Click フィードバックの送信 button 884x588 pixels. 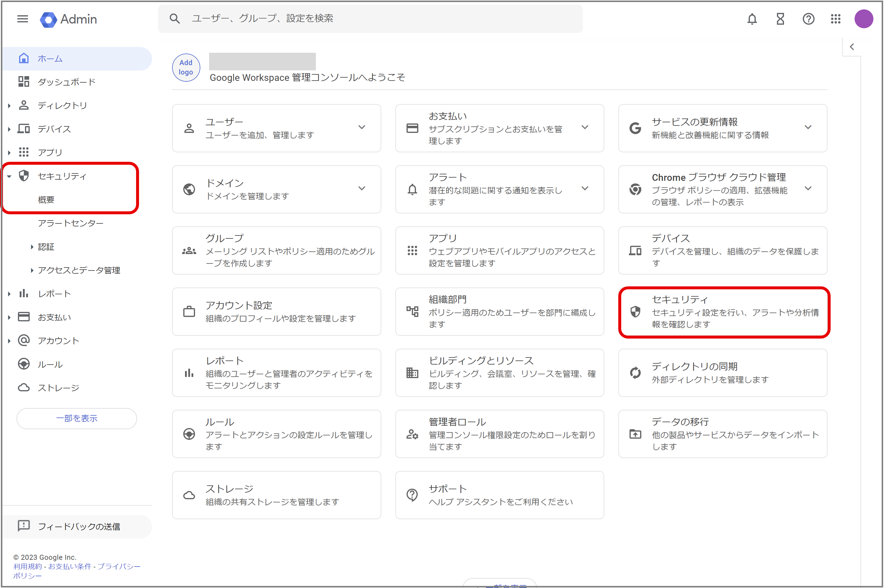[77, 527]
